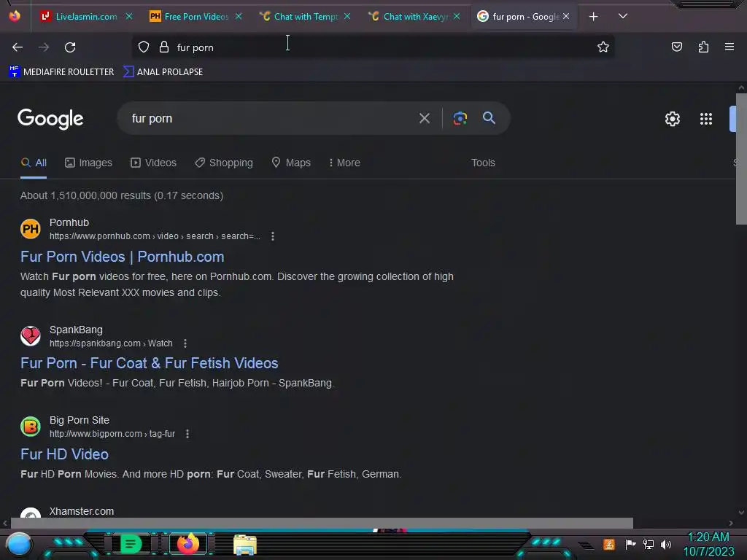Click the address bar URL field
This screenshot has height=560, width=747.
[373, 47]
